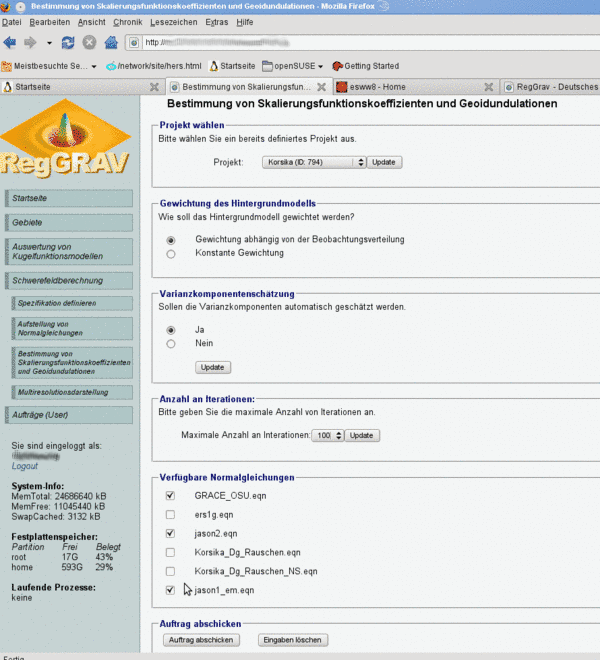
Task: Uncheck the jason1_em.eqn checkbox
Action: 170,590
